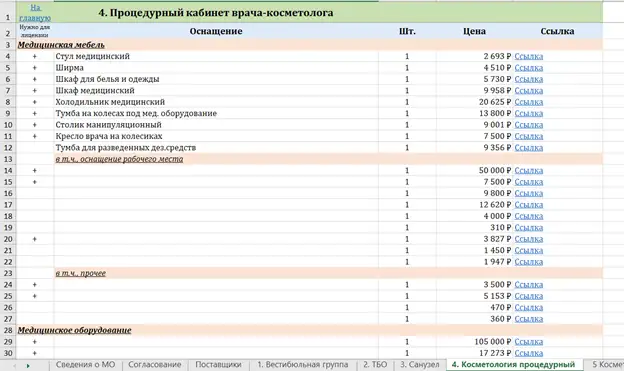Click the Оснащение column header cell

pos(216,31)
